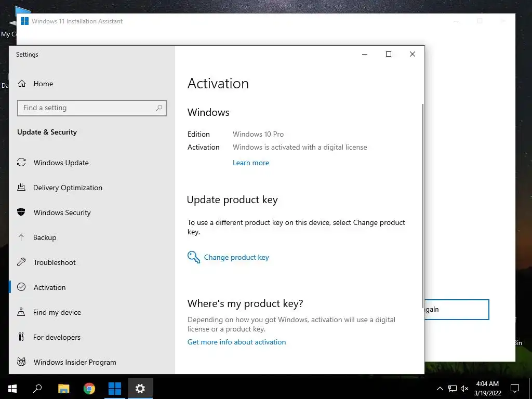Click the Windows Insider Program cat icon

click(21, 362)
